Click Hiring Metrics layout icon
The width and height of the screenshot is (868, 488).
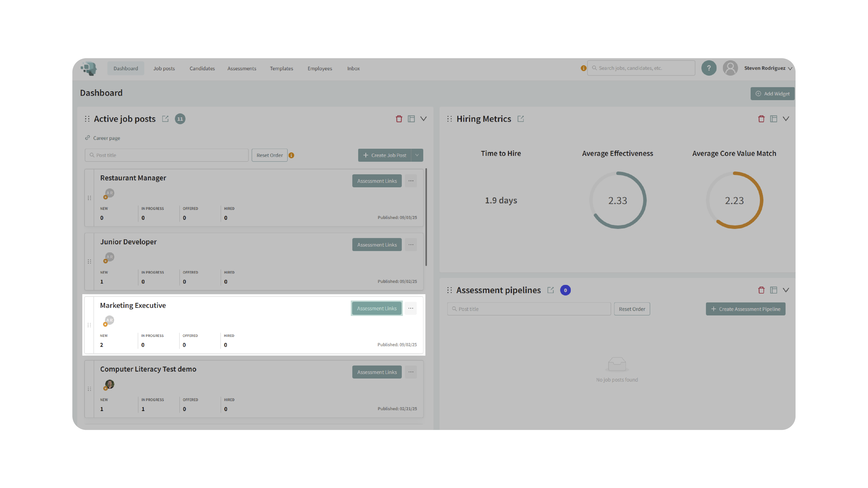[774, 119]
